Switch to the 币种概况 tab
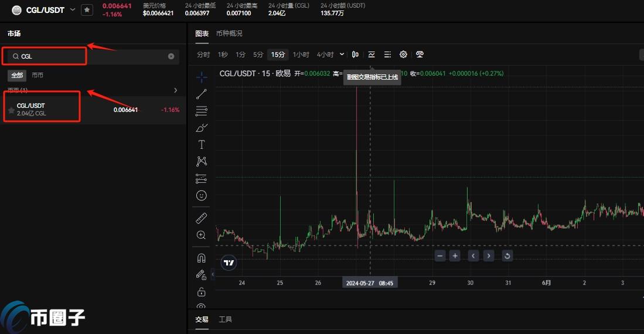This screenshot has width=644, height=334. pyautogui.click(x=229, y=33)
